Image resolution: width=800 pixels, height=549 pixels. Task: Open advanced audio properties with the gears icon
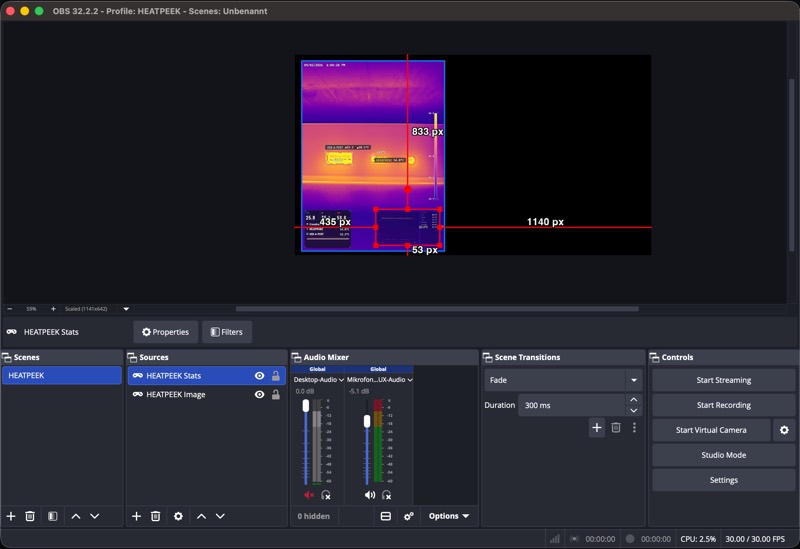click(409, 516)
